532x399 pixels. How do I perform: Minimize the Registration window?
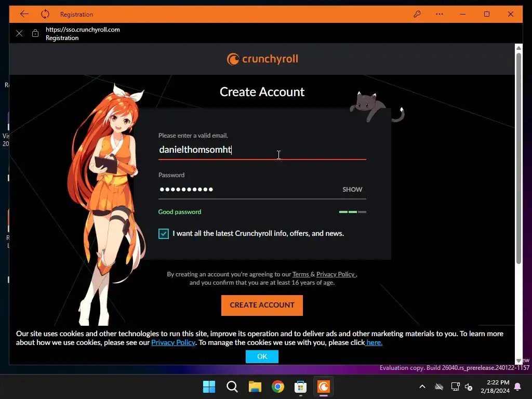click(x=463, y=14)
